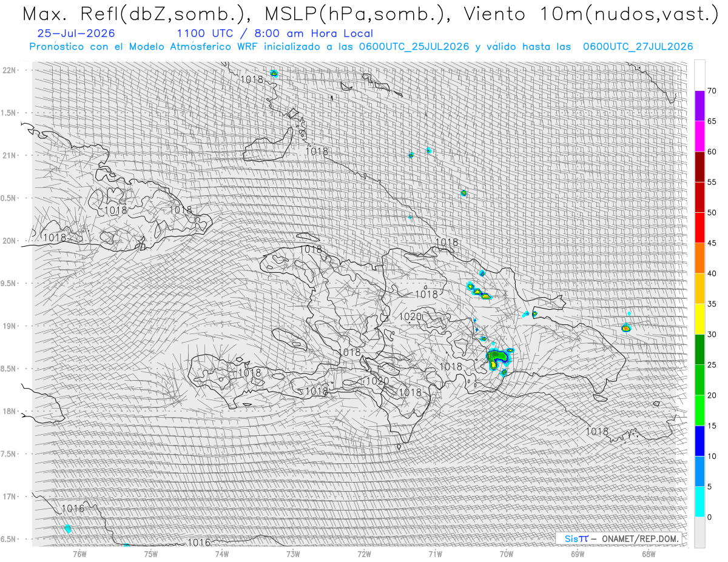
Task: Click the init time "0600UTC_25JUL2026"
Action: pos(414,47)
